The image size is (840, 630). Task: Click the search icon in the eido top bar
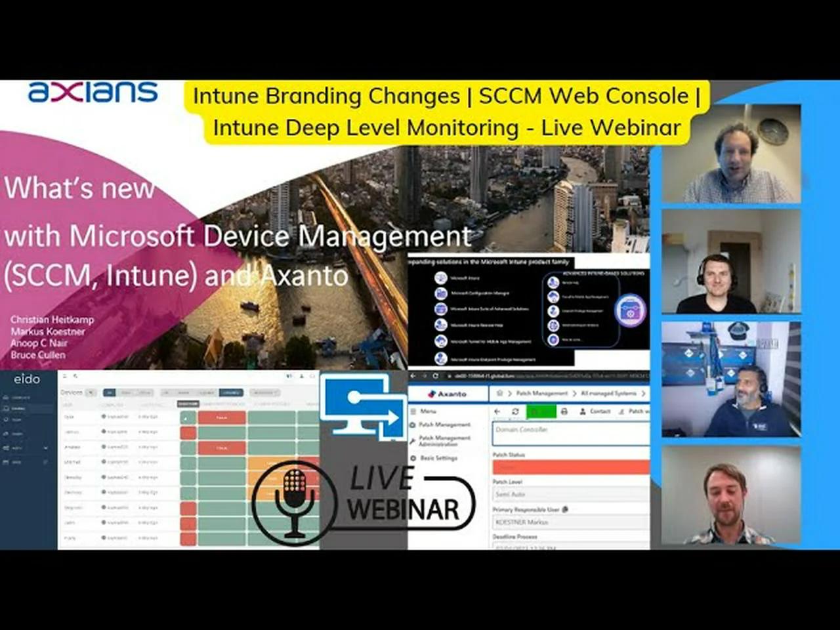(x=75, y=376)
